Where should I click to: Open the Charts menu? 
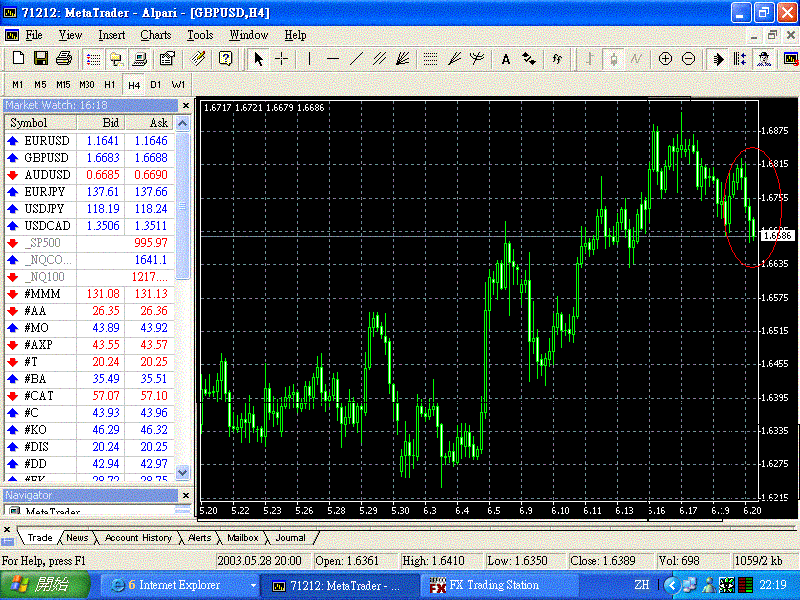[155, 35]
